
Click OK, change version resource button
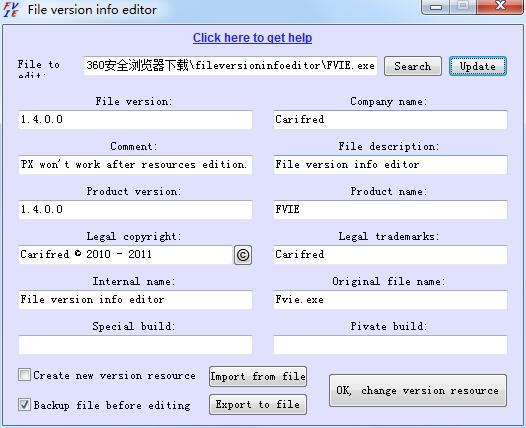tap(418, 390)
